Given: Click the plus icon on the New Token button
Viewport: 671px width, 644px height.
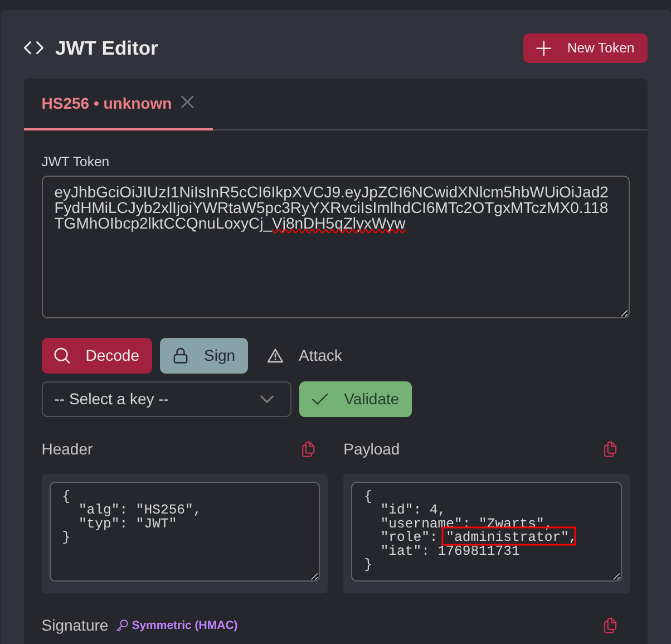Looking at the screenshot, I should [x=543, y=48].
